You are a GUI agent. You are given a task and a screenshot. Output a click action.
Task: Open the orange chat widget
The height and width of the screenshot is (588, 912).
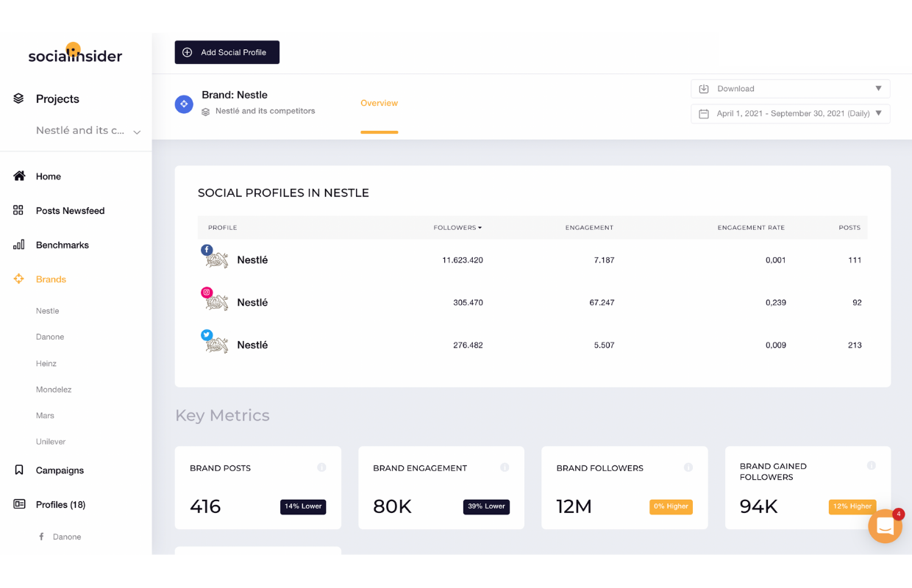[x=886, y=526]
